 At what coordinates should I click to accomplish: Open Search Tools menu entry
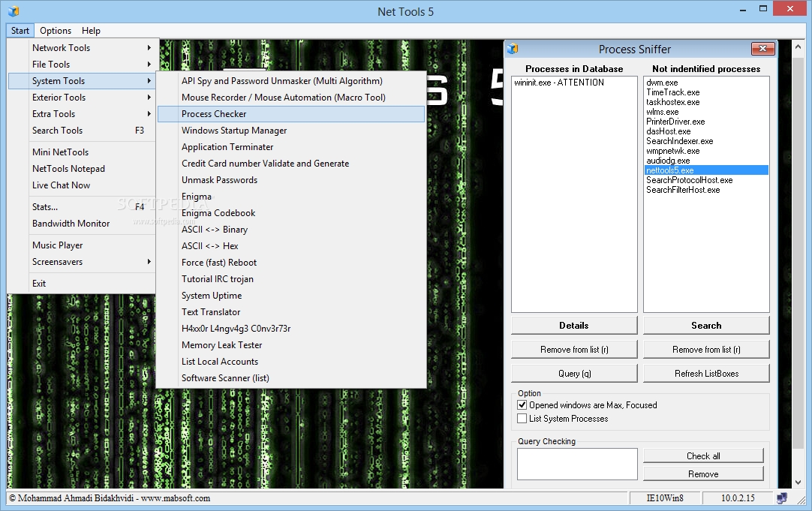(x=82, y=131)
